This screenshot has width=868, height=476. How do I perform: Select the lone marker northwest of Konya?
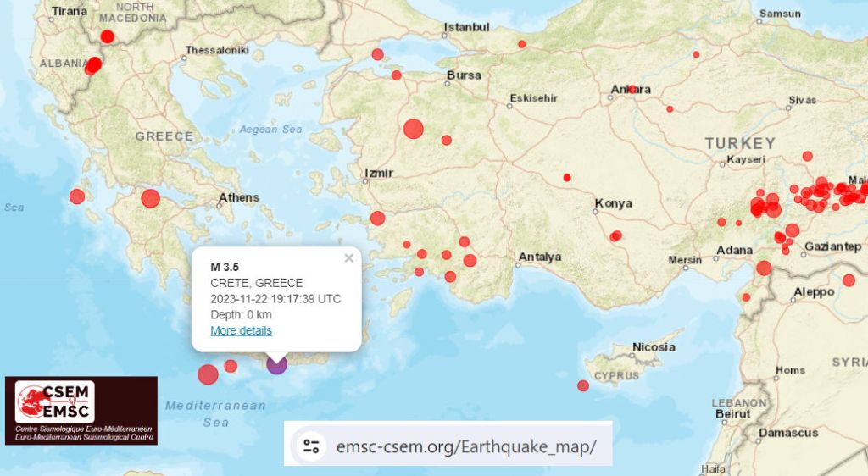point(567,177)
